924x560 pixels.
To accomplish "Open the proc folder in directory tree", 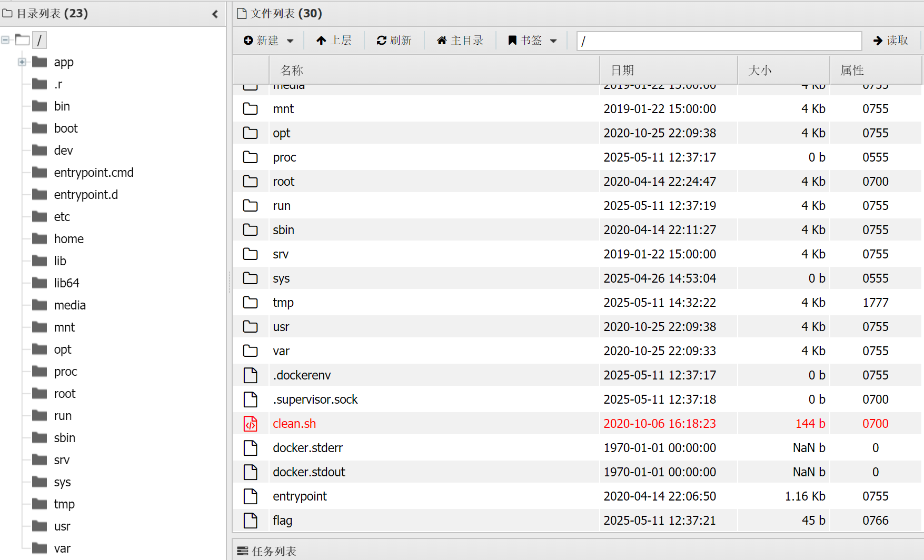I will 65,372.
